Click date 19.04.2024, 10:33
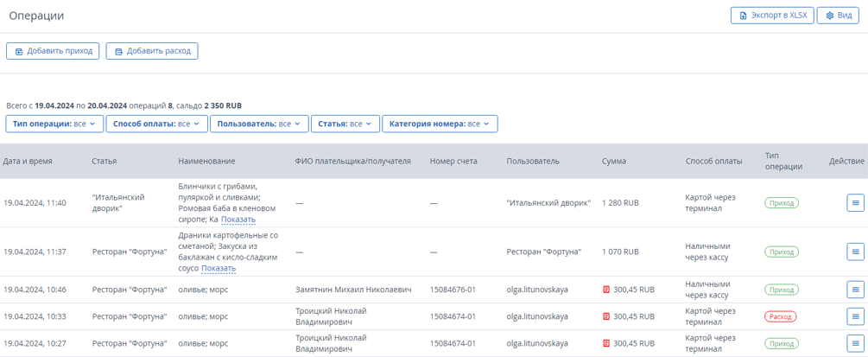 pyautogui.click(x=35, y=316)
